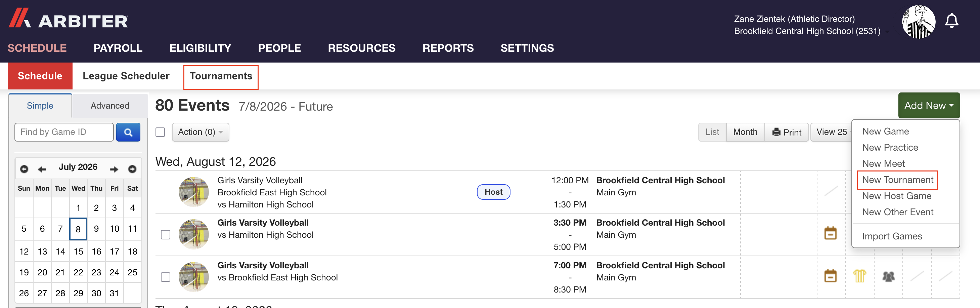Click the referee profile avatar
980x308 pixels.
tap(918, 22)
